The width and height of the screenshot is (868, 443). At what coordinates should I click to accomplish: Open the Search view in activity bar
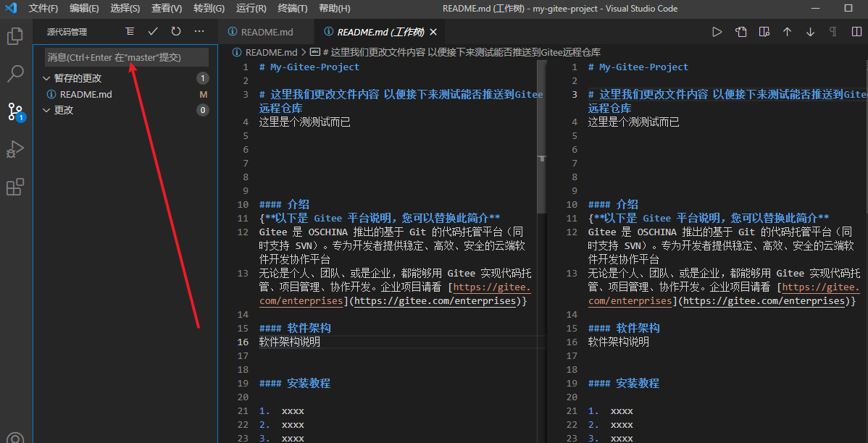click(x=15, y=74)
